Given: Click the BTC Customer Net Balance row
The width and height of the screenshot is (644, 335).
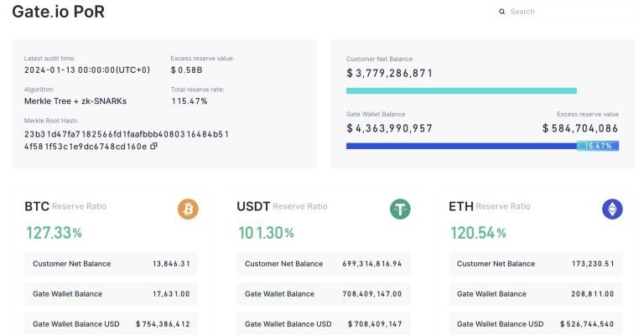Looking at the screenshot, I should click(112, 264).
